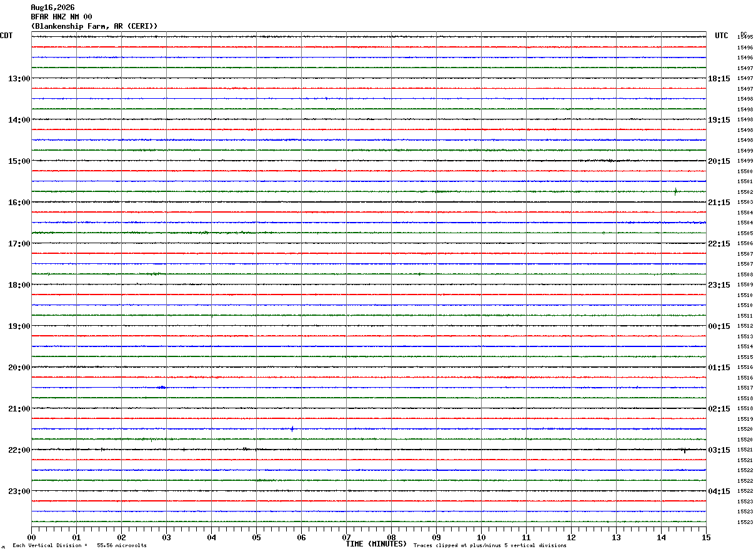Select the 23:00 CDT time label
This screenshot has height=554, width=756.
[x=19, y=491]
